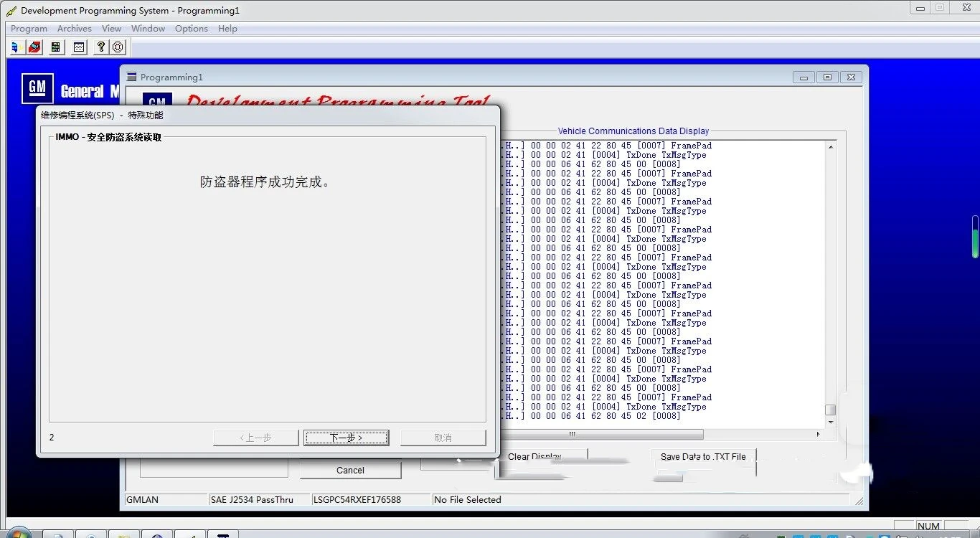Click the horizontal scrollbar right arrow
Viewport: 980px width, 538px height.
[x=818, y=434]
